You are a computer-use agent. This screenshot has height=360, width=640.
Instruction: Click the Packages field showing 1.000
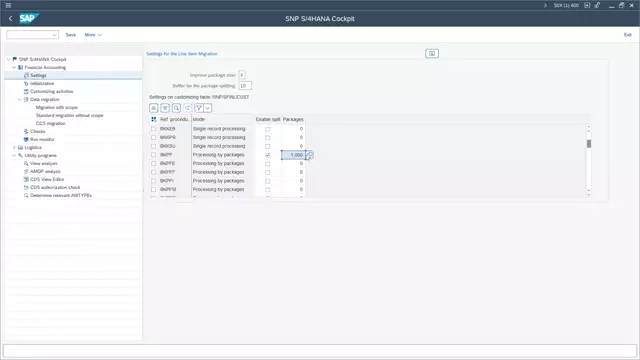tap(293, 155)
